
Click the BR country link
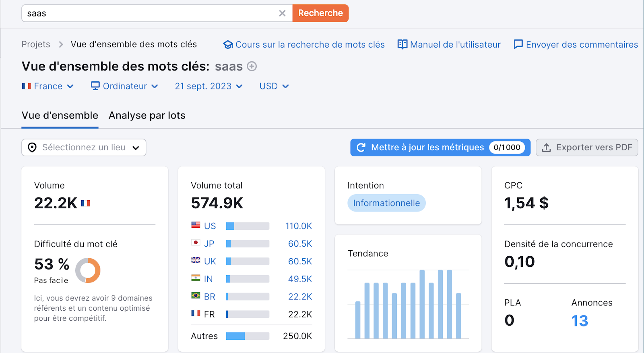pyautogui.click(x=210, y=297)
